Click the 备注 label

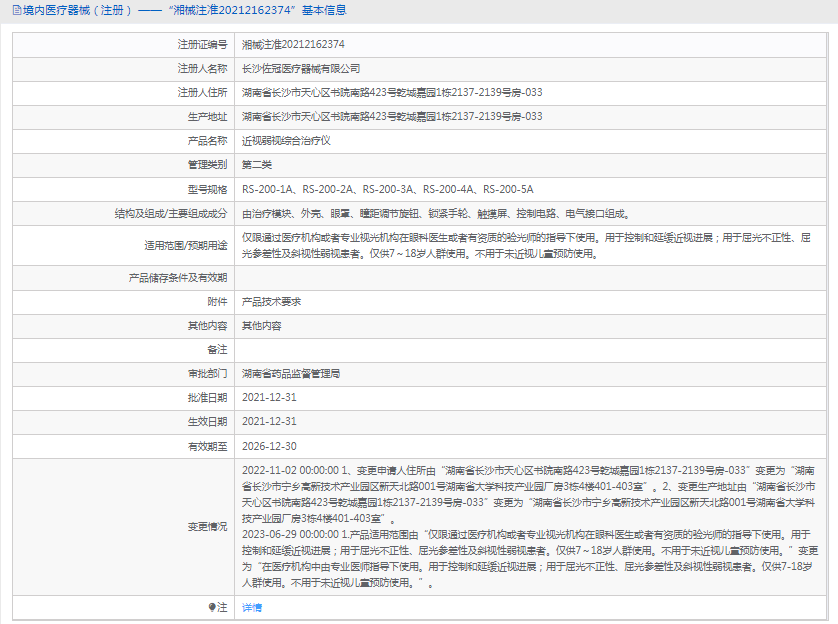point(217,349)
